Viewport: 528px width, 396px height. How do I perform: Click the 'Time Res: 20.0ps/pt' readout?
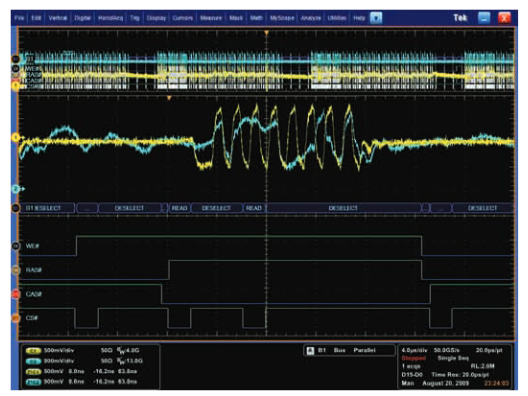460,374
